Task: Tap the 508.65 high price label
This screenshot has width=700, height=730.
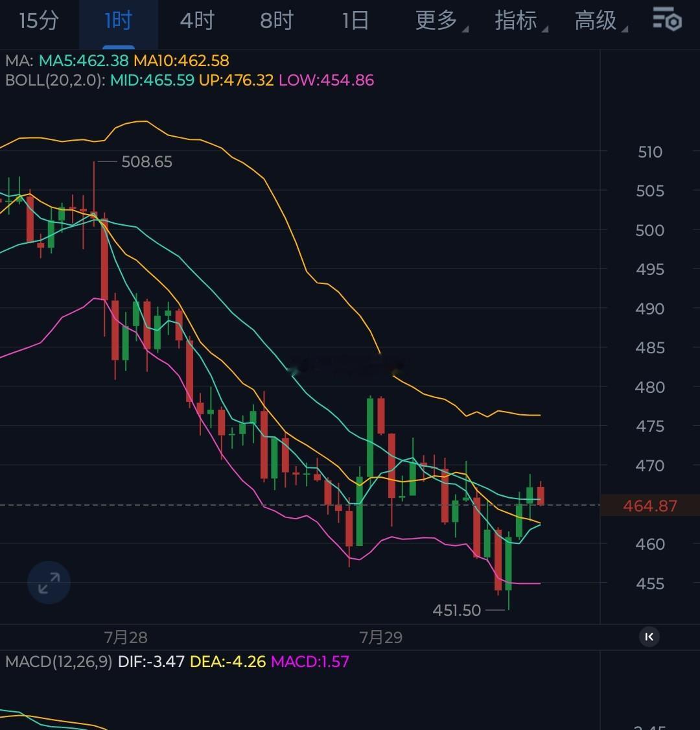Action: tap(146, 162)
